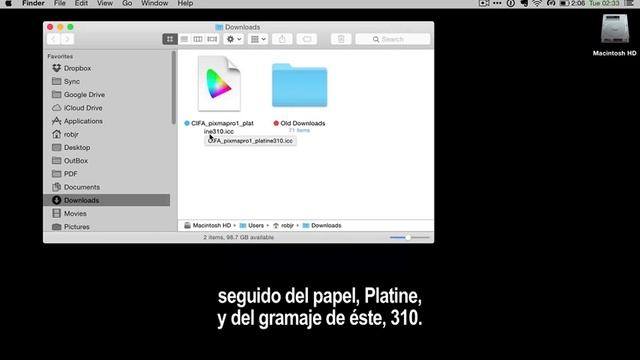Viewport: 640px width, 360px height.
Task: Click the status bar items-available text
Action: pos(238,237)
